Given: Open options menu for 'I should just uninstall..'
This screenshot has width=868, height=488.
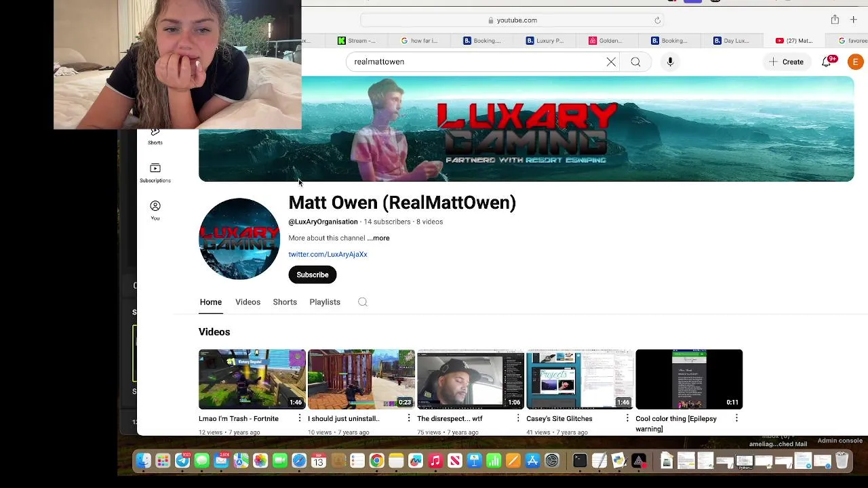Looking at the screenshot, I should [409, 419].
